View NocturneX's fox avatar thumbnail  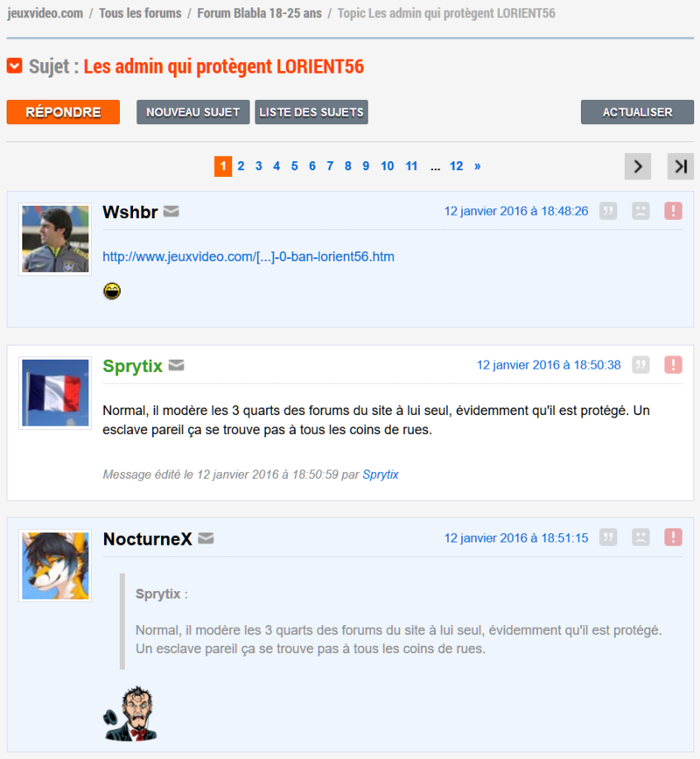[55, 566]
